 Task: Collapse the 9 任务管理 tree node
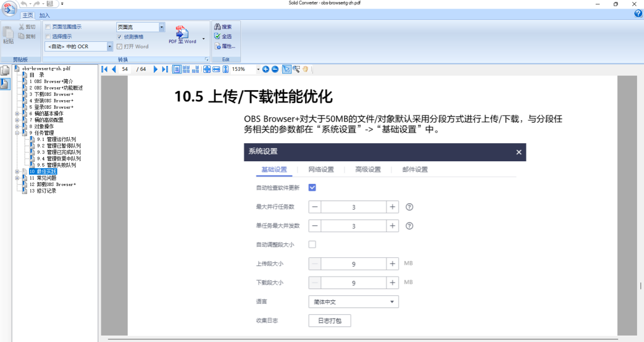coord(17,133)
